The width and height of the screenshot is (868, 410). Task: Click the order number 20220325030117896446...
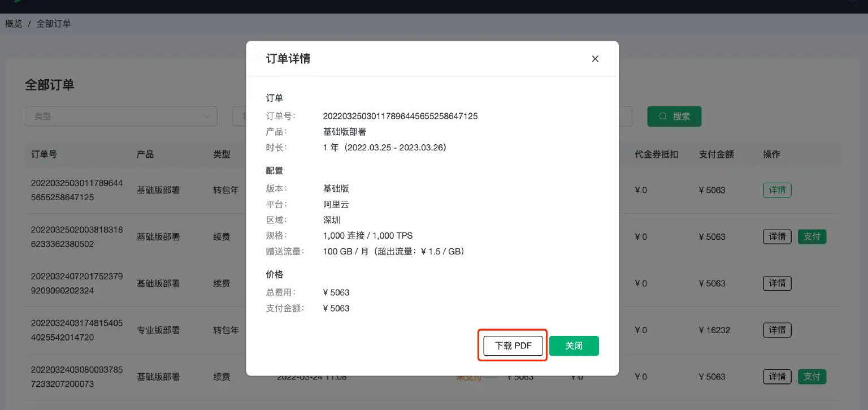click(x=76, y=190)
